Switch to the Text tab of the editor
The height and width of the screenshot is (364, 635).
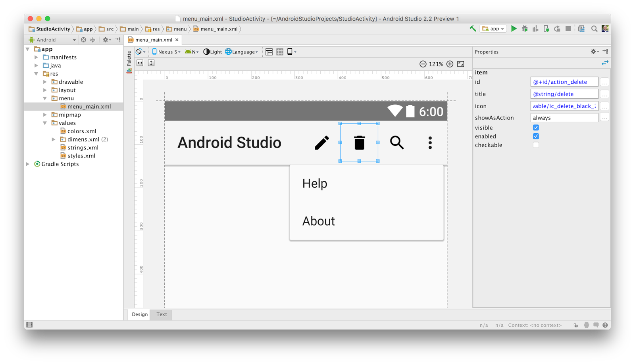161,314
